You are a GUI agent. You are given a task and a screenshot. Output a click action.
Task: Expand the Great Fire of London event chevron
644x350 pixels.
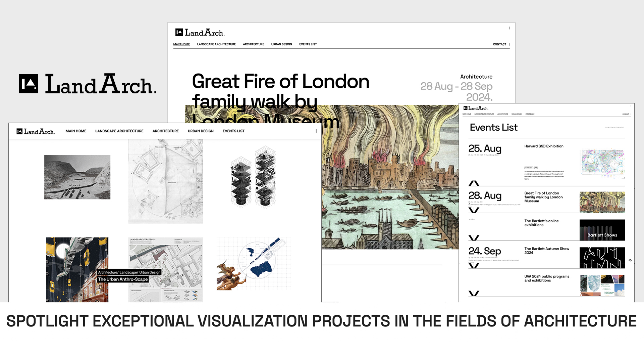pos(474,210)
